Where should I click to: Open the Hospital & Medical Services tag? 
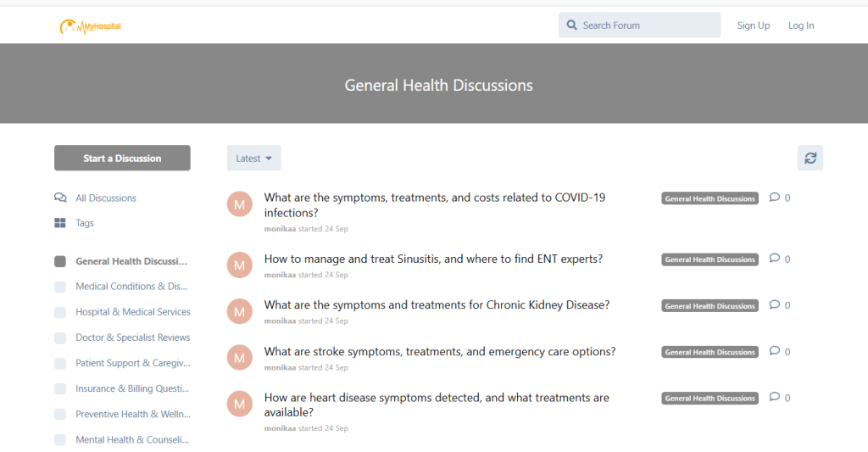tap(132, 312)
